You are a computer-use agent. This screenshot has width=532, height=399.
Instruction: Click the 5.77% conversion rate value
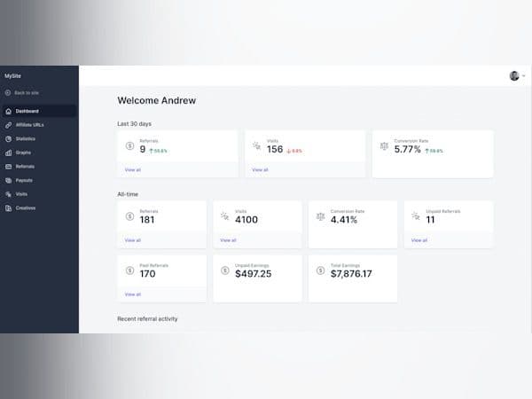point(407,149)
